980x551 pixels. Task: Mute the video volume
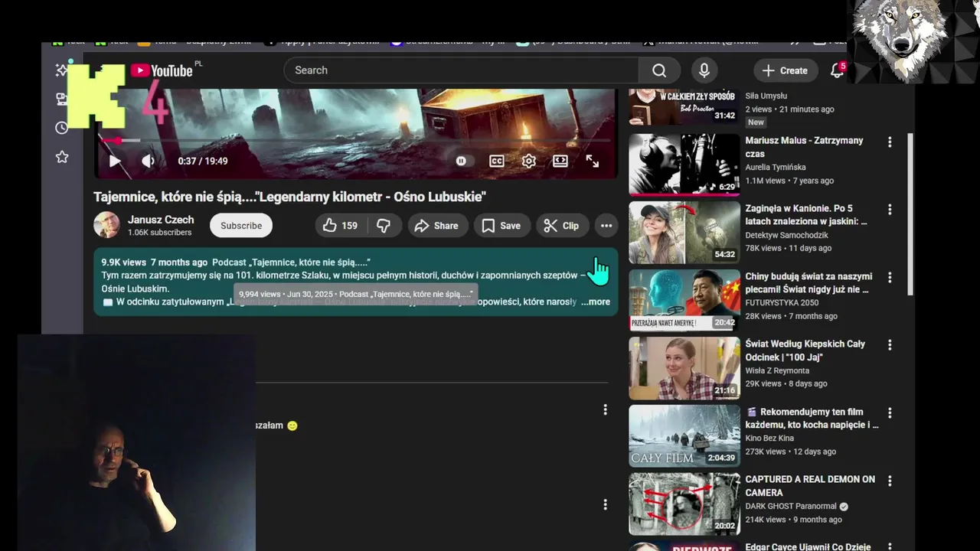148,161
